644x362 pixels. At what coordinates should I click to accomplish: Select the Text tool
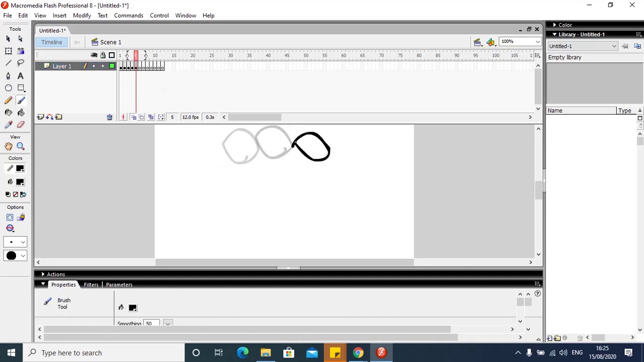click(x=21, y=75)
